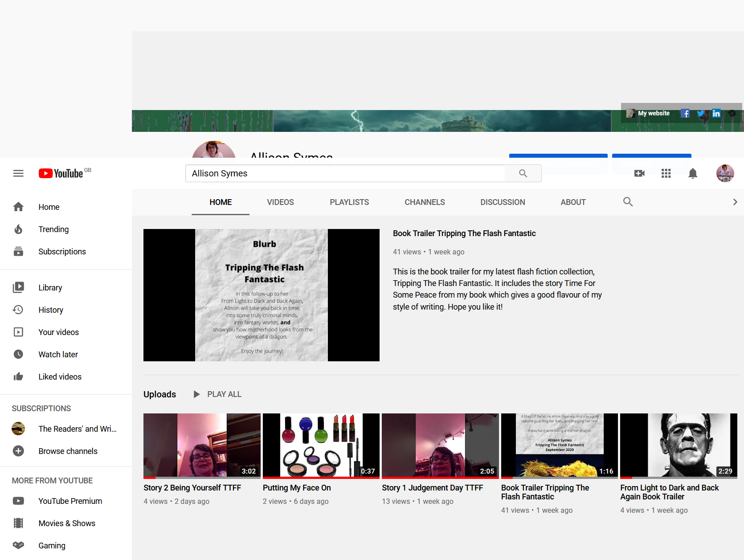Open the LinkedIn icon on channel banner
This screenshot has width=744, height=560.
(x=716, y=113)
